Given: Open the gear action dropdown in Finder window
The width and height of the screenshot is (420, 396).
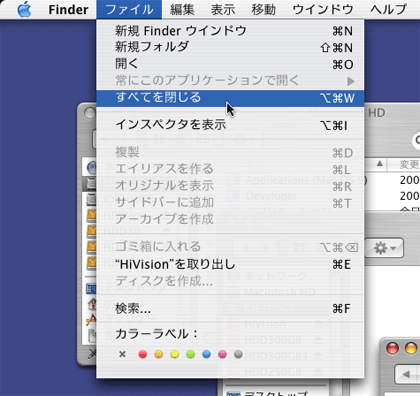Looking at the screenshot, I should point(384,248).
